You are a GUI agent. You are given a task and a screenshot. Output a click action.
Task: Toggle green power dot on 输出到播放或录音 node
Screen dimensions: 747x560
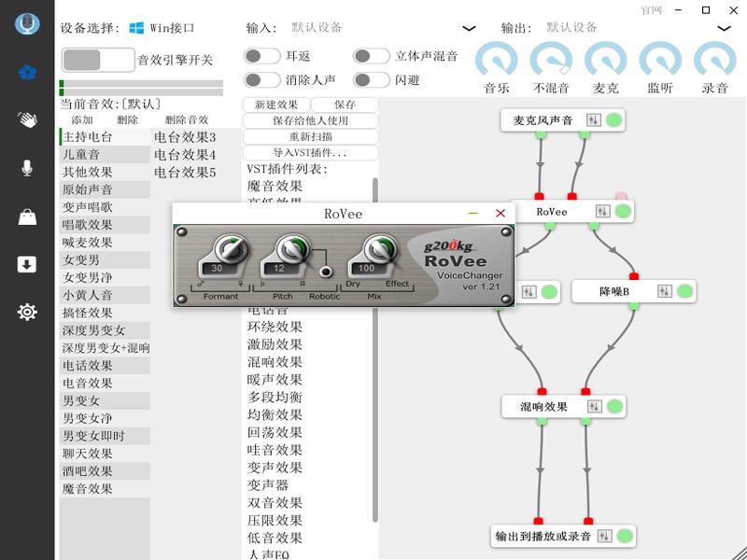[625, 536]
